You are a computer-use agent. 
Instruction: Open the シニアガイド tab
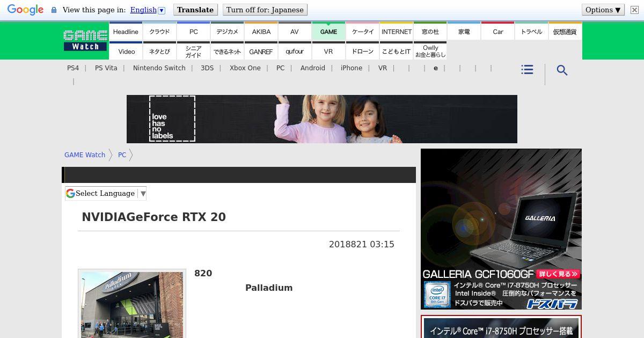(x=194, y=51)
